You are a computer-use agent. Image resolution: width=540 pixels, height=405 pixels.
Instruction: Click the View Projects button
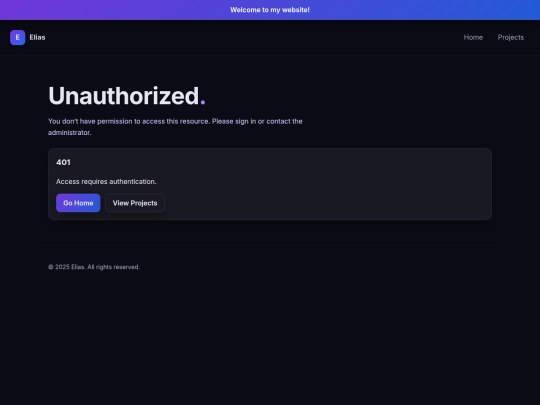[x=135, y=203]
